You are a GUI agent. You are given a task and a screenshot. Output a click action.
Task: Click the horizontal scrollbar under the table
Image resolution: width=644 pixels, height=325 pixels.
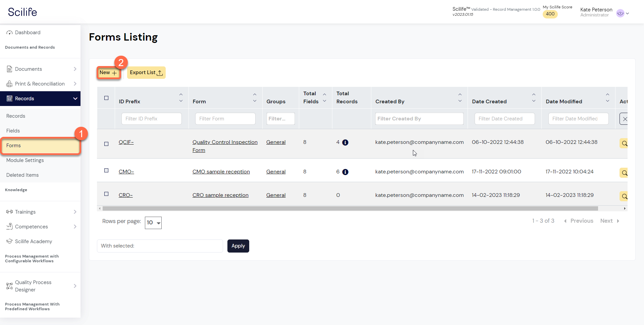pyautogui.click(x=350, y=209)
